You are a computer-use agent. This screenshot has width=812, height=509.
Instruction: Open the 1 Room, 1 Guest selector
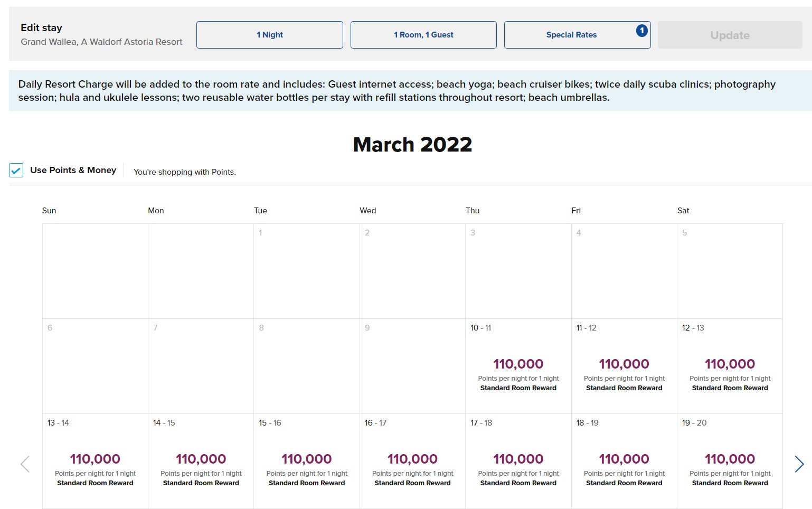point(423,35)
